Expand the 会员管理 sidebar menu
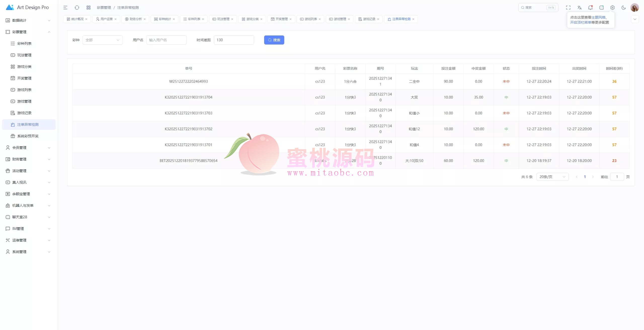Screen dimensions: 644x330 (x=28, y=148)
